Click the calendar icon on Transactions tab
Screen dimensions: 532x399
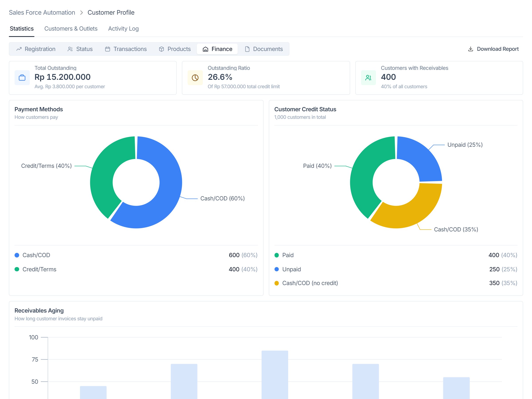108,49
